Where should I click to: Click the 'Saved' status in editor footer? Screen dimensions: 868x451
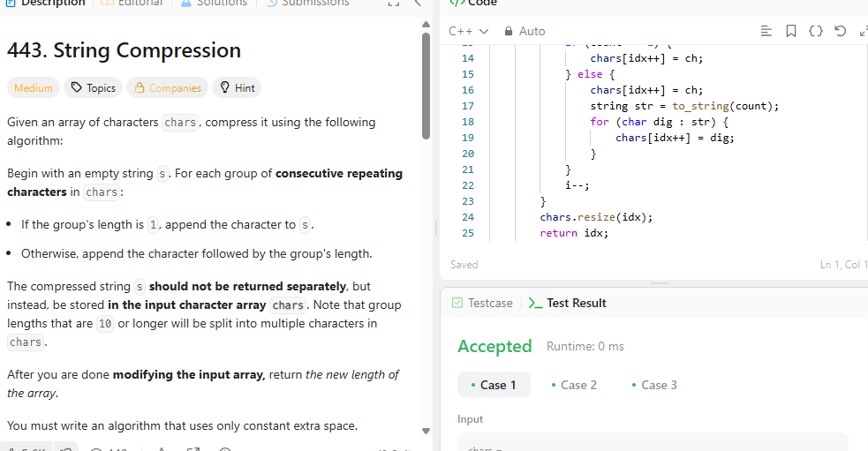[464, 265]
